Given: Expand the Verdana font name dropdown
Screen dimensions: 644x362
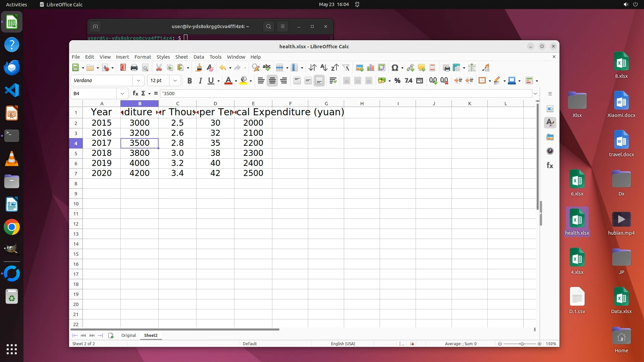Looking at the screenshot, I should pos(138,80).
